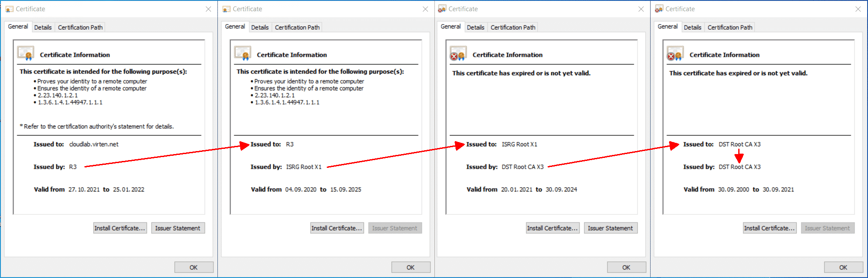Screen dimensions: 868x278
Task: Click the expired certificate icon in the ISRG Root X1 window
Action: click(458, 53)
